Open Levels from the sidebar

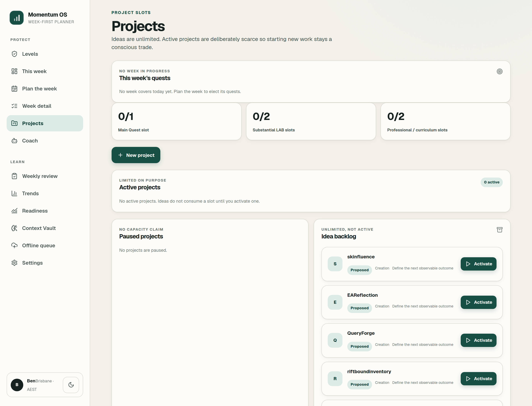click(x=45, y=54)
